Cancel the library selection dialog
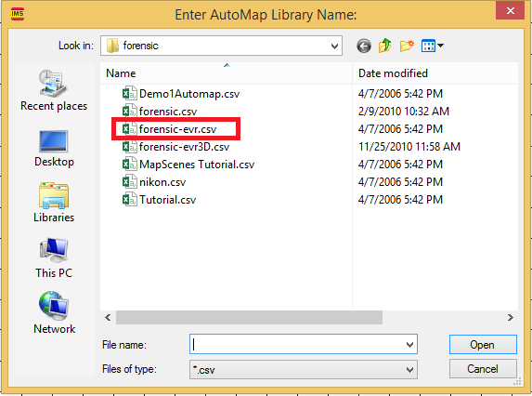 click(x=483, y=369)
